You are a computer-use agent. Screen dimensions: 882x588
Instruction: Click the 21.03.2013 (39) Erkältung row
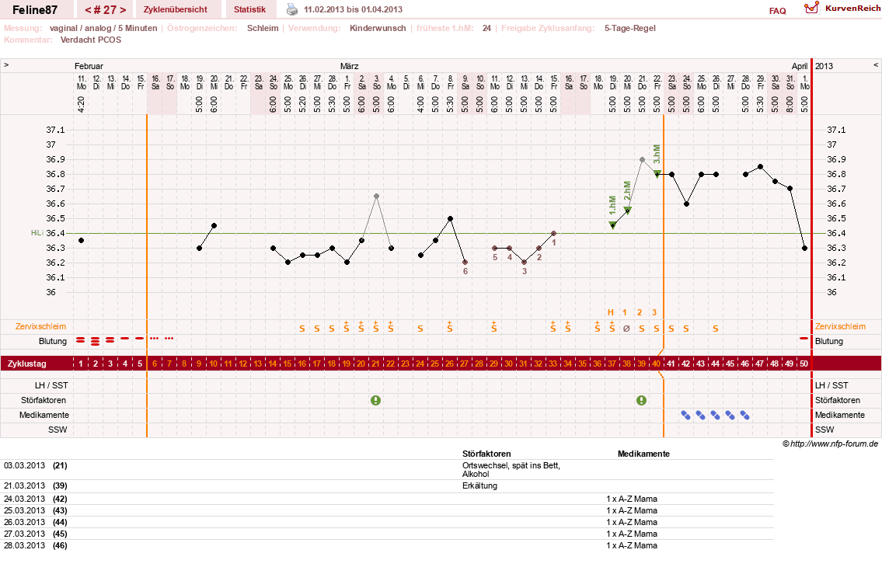[x=388, y=485]
